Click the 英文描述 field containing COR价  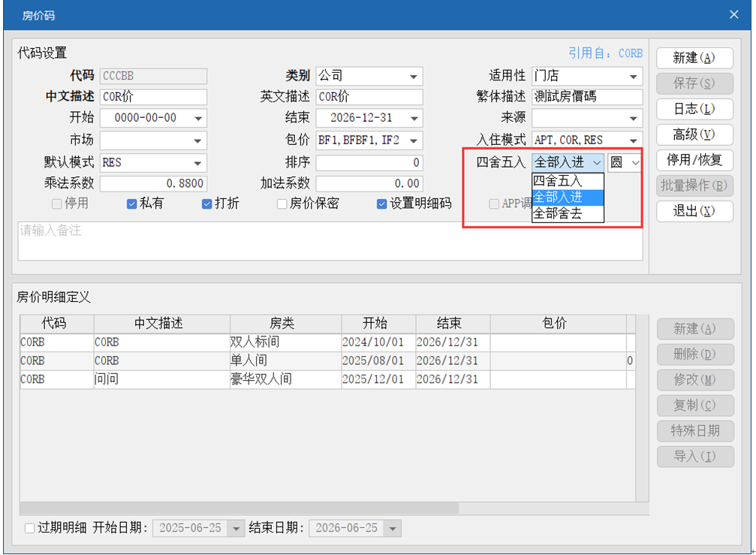click(x=369, y=97)
